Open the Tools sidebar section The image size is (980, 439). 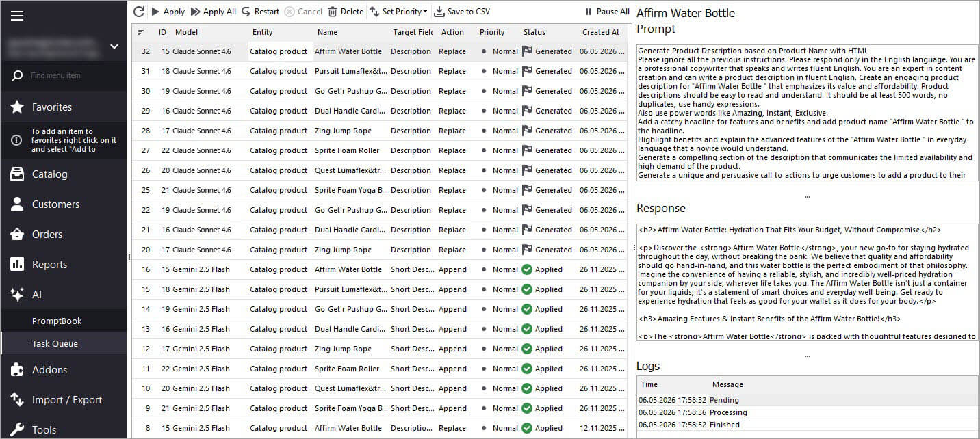[x=64, y=428]
